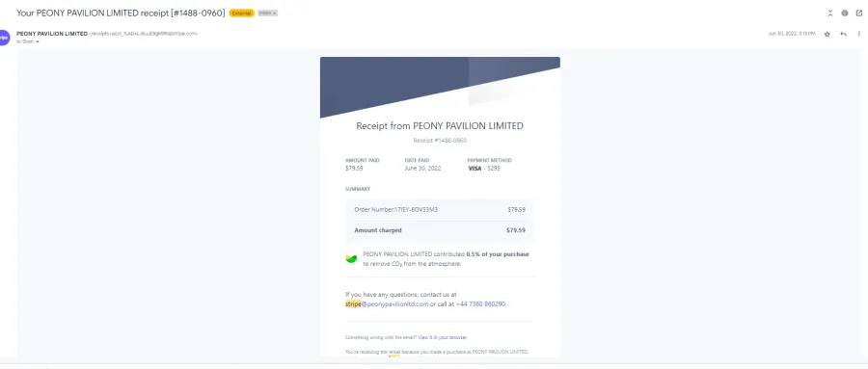Screen dimensions: 868x369
Task: Call the +44 7360 860290 phone link
Action: pyautogui.click(x=480, y=303)
